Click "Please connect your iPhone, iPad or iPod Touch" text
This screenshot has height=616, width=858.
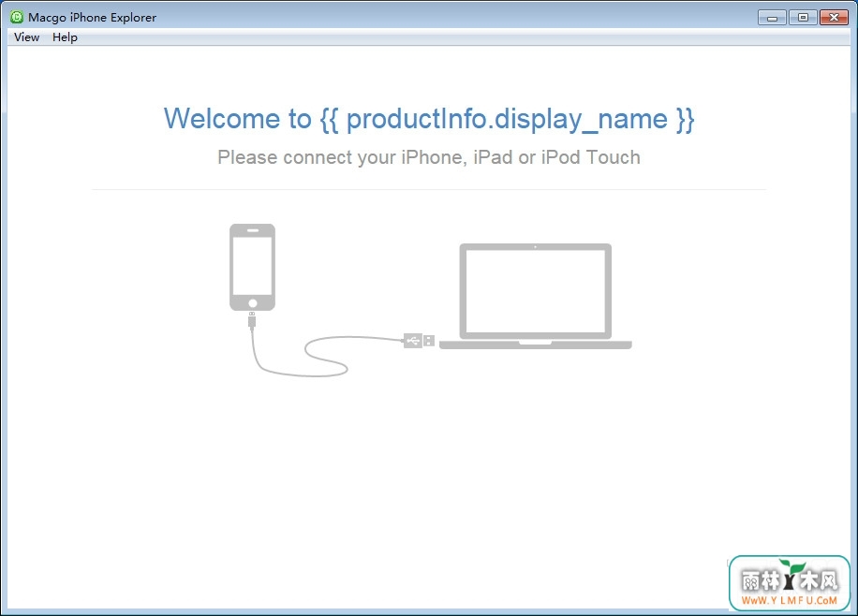(429, 157)
